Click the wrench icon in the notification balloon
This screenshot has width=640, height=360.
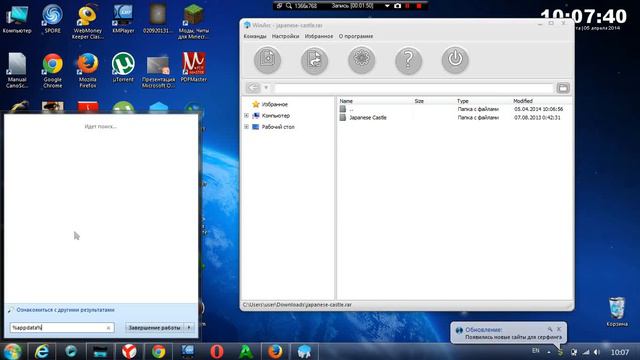(x=550, y=329)
